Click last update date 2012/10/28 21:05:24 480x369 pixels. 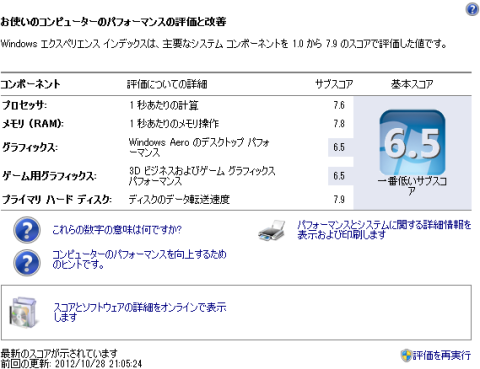(x=98, y=363)
